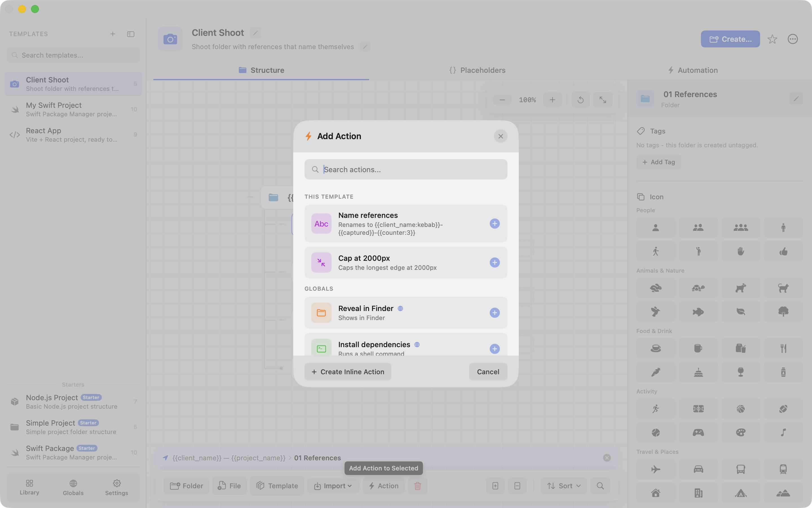Add a new template with plus icon
The width and height of the screenshot is (812, 508).
[x=113, y=34]
